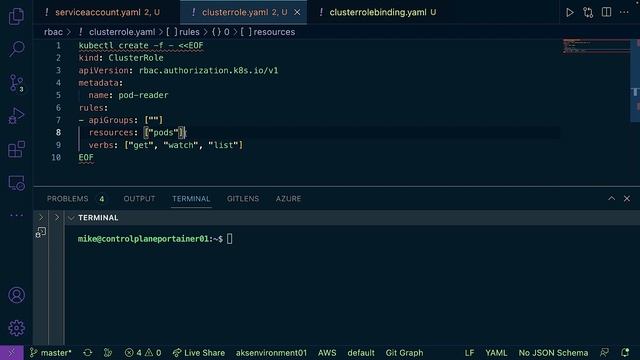Click No JSON Schema status item
640x360 pixels.
[x=553, y=353]
